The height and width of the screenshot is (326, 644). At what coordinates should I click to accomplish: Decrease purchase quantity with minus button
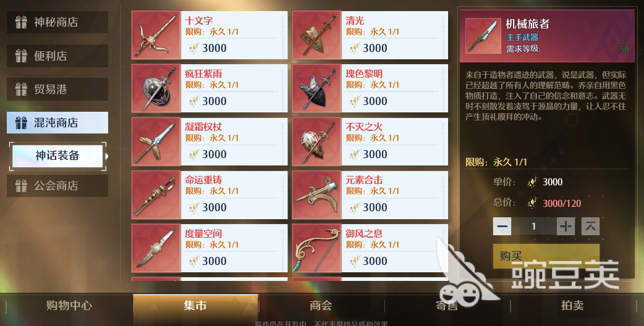[502, 227]
